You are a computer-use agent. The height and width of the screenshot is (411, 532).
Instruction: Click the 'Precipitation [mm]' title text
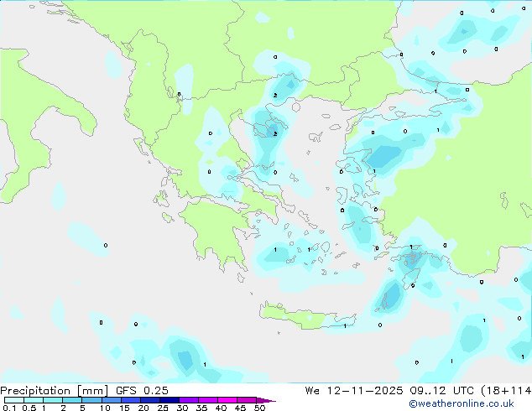point(54,391)
